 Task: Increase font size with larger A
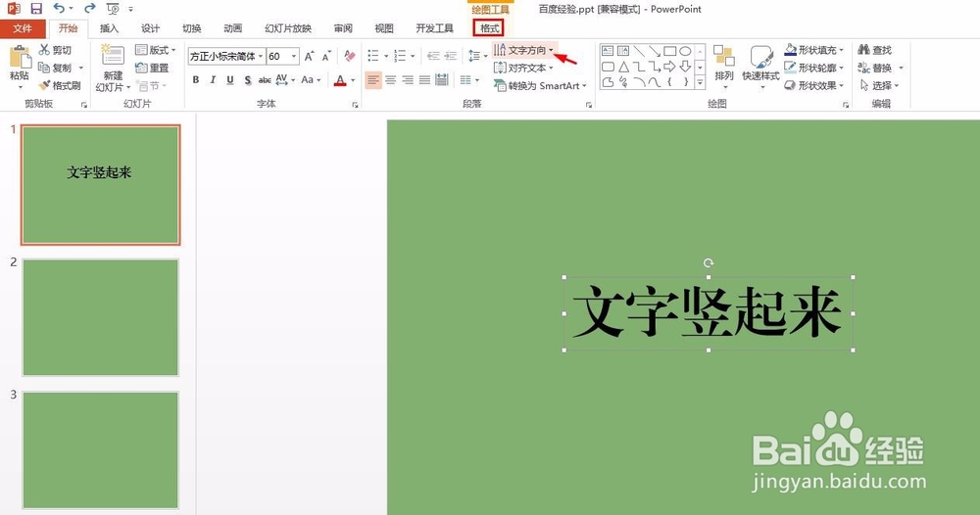309,56
